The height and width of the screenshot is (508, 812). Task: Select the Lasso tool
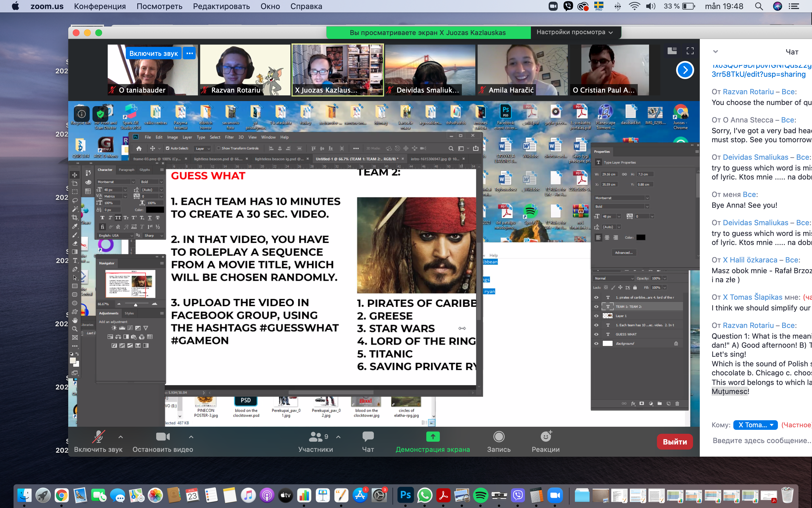pyautogui.click(x=75, y=201)
